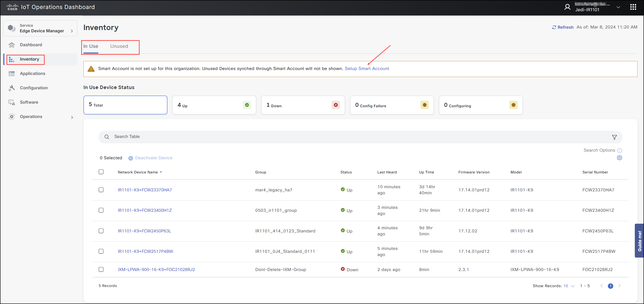This screenshot has height=304, width=644.
Task: Open device IR1101-K9+FCW2450P63L link
Action: click(144, 231)
